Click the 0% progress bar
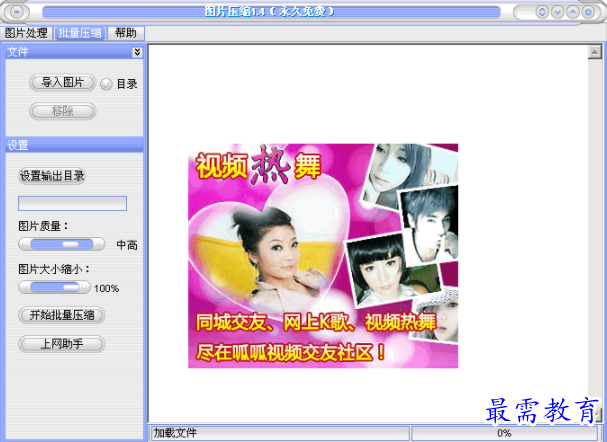Image resolution: width=607 pixels, height=442 pixels. [504, 433]
